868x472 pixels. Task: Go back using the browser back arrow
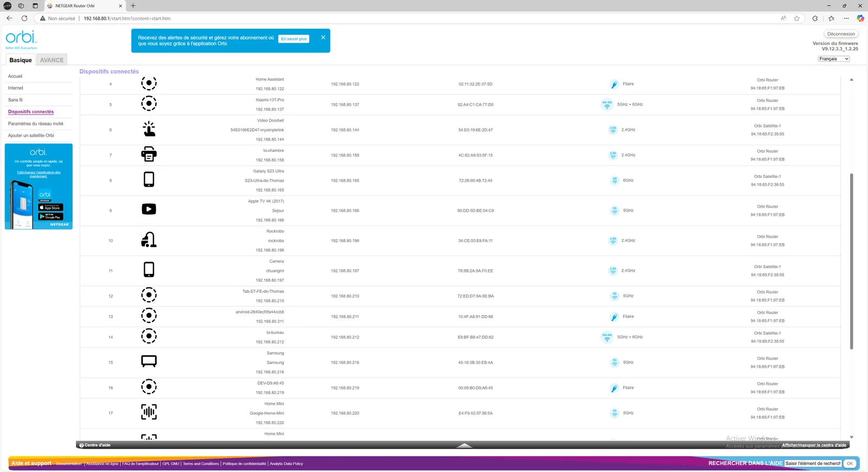(x=9, y=18)
